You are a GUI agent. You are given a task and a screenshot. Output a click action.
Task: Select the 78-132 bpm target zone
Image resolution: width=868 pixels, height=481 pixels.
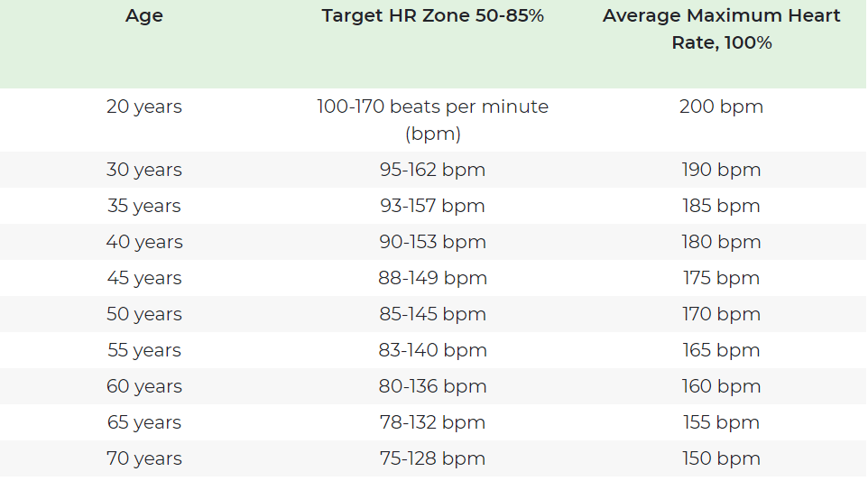click(x=432, y=422)
